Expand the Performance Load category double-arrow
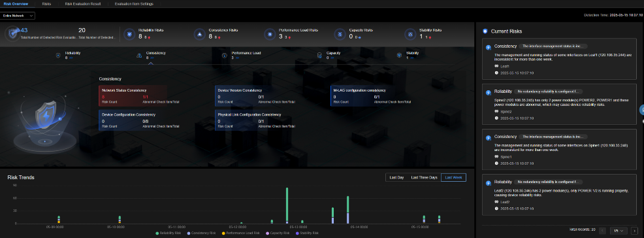Screen dimensions: 644x238 [x=237, y=58]
